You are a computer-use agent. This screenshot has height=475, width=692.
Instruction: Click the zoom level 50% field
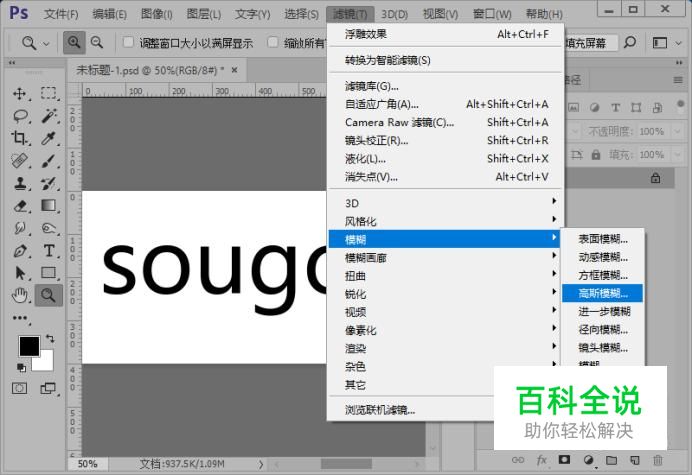pyautogui.click(x=87, y=464)
